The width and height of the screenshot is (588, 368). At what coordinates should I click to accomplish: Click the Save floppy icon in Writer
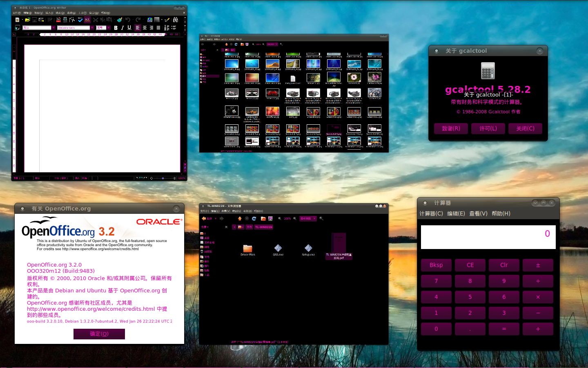point(35,20)
